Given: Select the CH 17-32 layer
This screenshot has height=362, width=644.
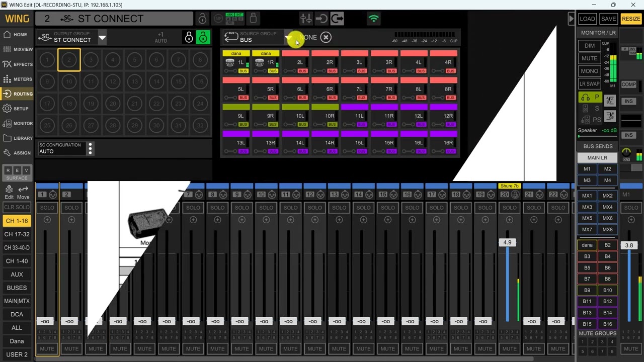Looking at the screenshot, I should tap(17, 234).
